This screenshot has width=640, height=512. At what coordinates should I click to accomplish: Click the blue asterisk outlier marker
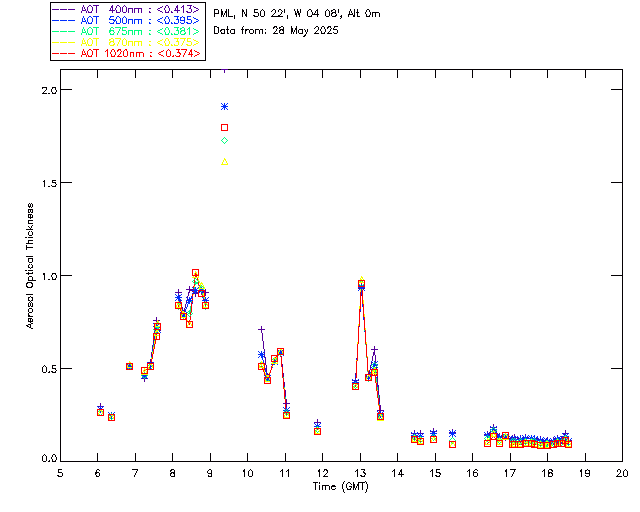click(x=224, y=106)
